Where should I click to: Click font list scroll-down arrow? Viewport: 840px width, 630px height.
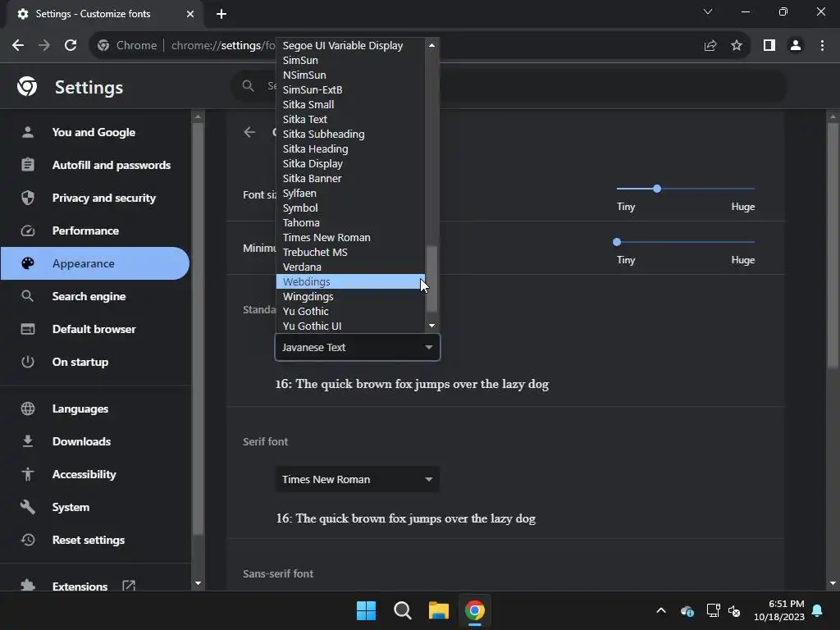pyautogui.click(x=431, y=326)
